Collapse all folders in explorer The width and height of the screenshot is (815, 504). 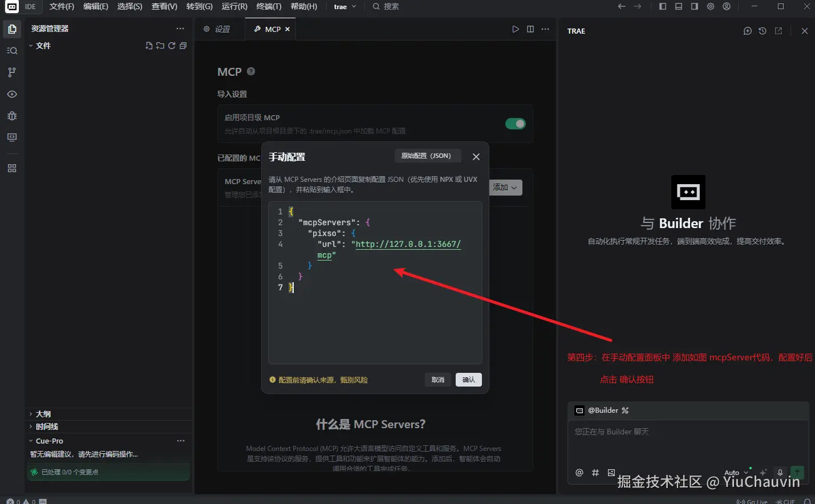tap(183, 46)
